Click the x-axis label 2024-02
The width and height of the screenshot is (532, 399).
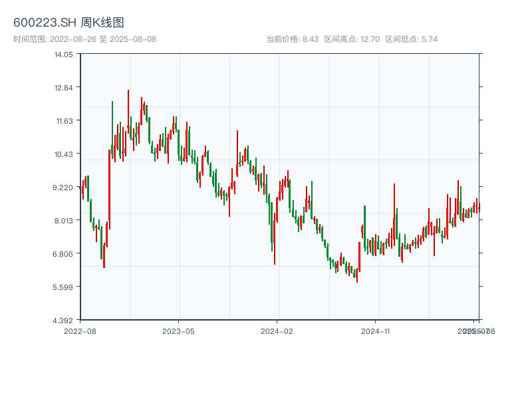(x=277, y=331)
